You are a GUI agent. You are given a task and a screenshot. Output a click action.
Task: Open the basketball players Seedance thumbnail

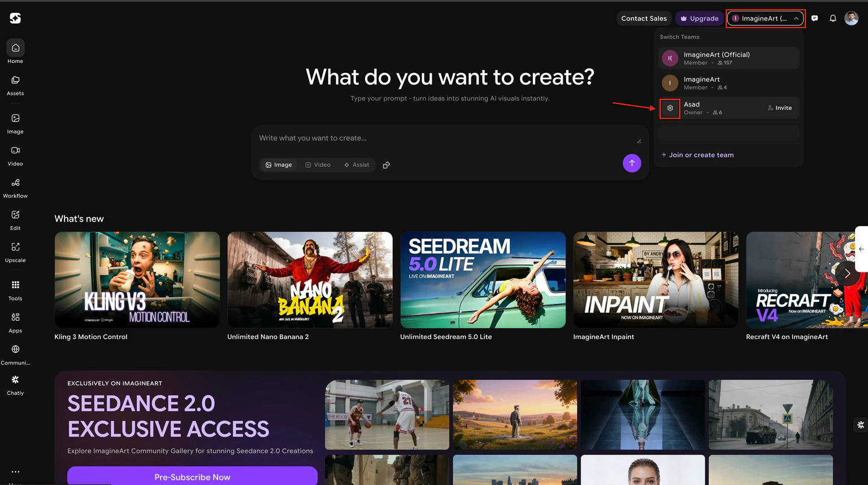coord(387,415)
